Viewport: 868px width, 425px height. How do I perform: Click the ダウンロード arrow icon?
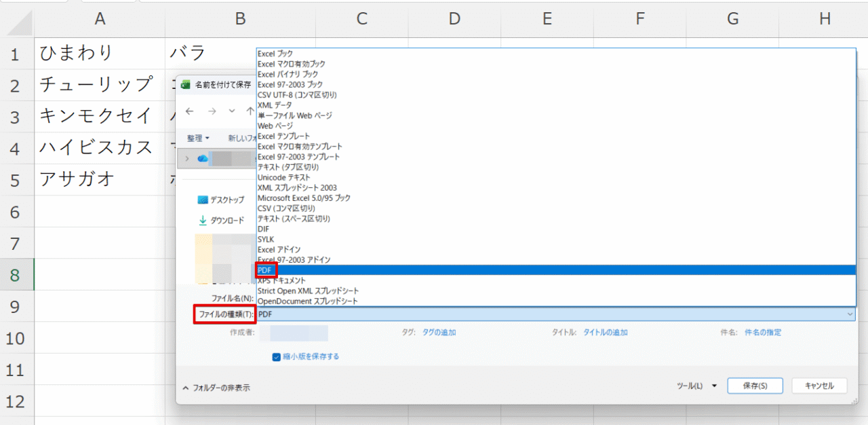203,221
